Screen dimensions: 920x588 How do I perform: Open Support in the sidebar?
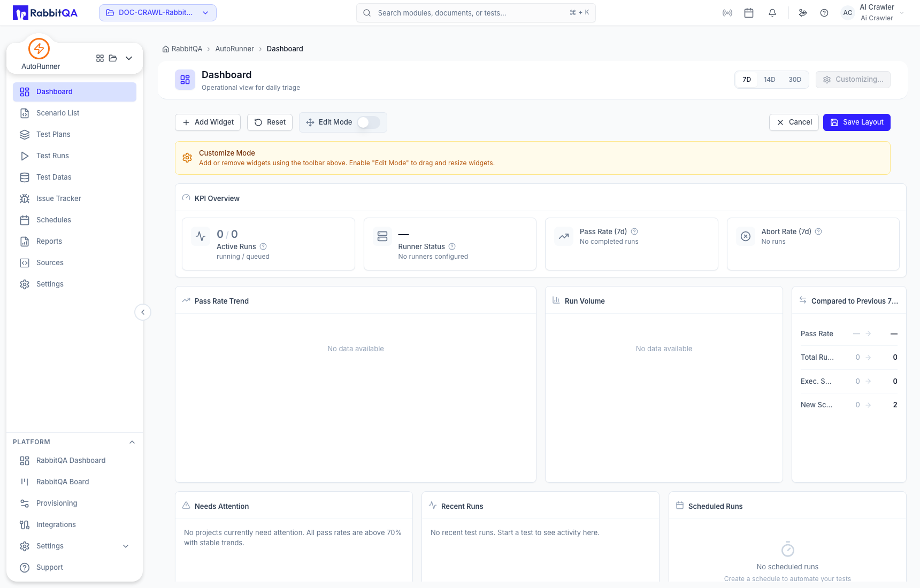(x=74, y=567)
